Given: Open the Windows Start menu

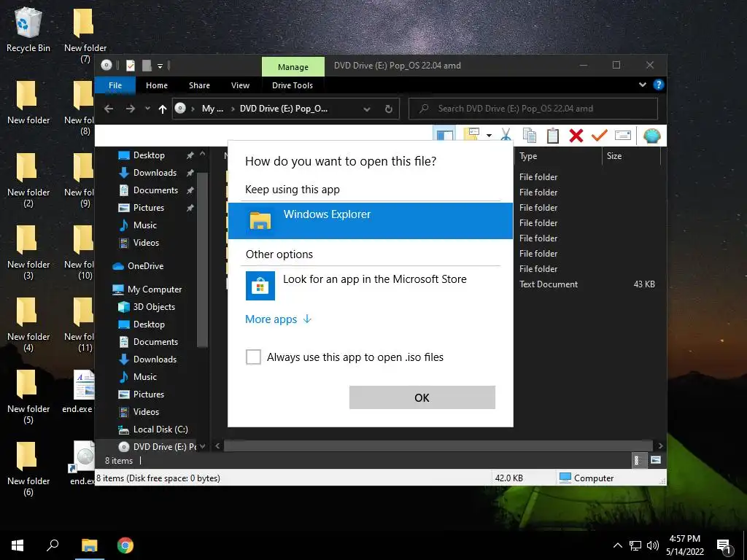Looking at the screenshot, I should tap(18, 545).
